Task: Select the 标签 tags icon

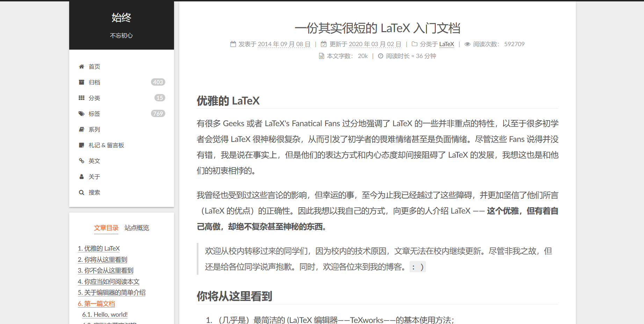Action: point(82,114)
